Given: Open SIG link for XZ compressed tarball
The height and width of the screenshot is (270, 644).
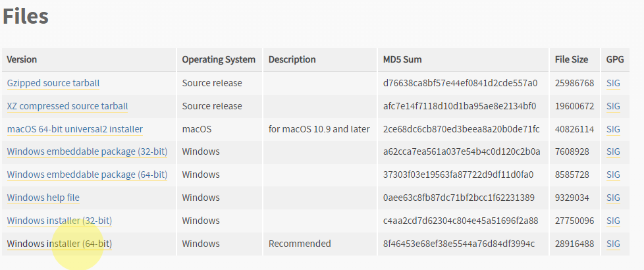Looking at the screenshot, I should coord(613,107).
